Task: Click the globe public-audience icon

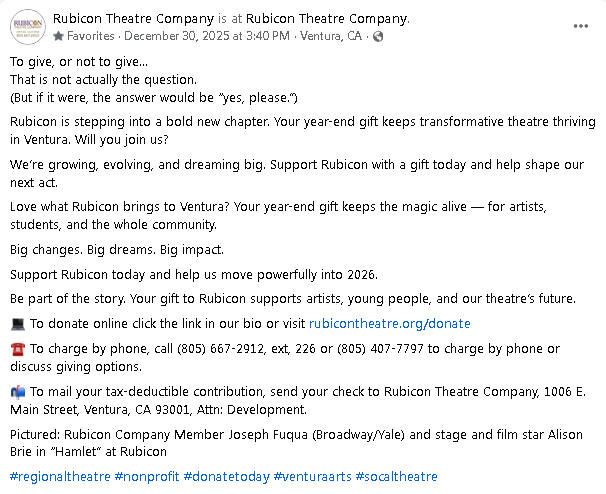Action: [x=378, y=36]
